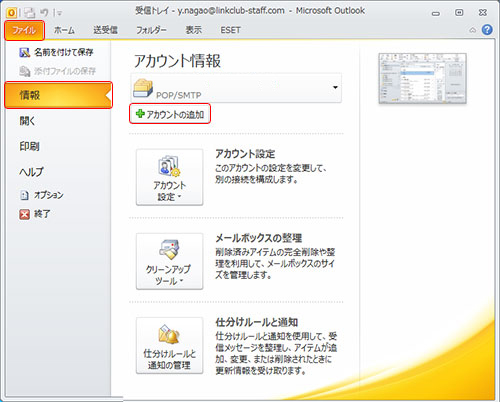500x402 pixels.
Task: Click アカウントの追加 button
Action: click(x=170, y=114)
